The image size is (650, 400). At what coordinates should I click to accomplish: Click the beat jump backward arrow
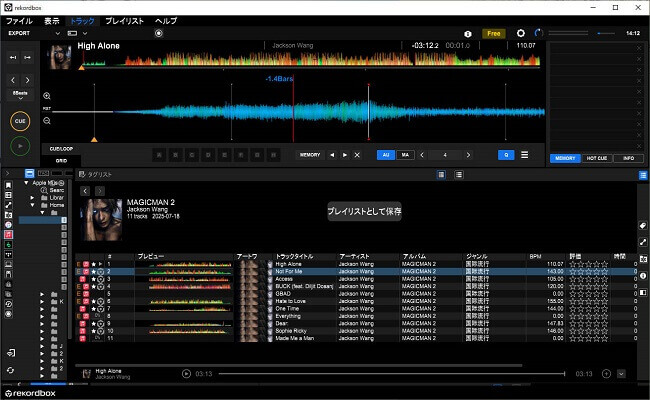click(13, 80)
